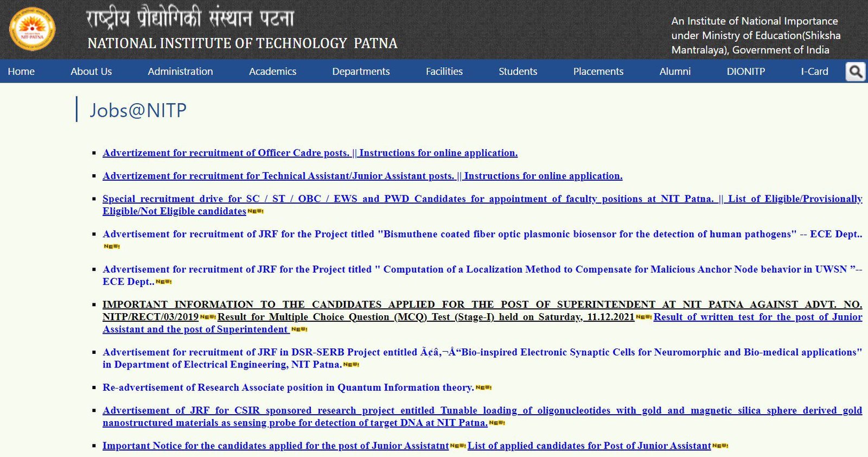Click the search magnifier icon
Screen dimensions: 868x457
856,72
